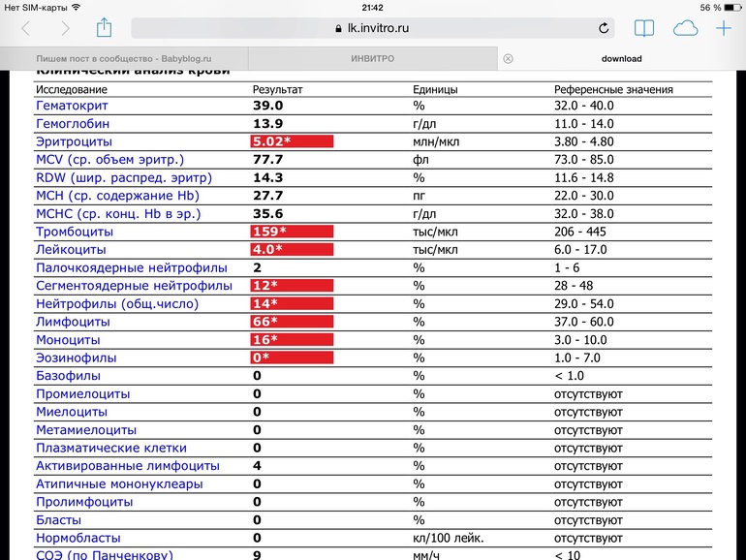The image size is (746, 560).
Task: Tap the Safari back arrow
Action: (x=25, y=29)
